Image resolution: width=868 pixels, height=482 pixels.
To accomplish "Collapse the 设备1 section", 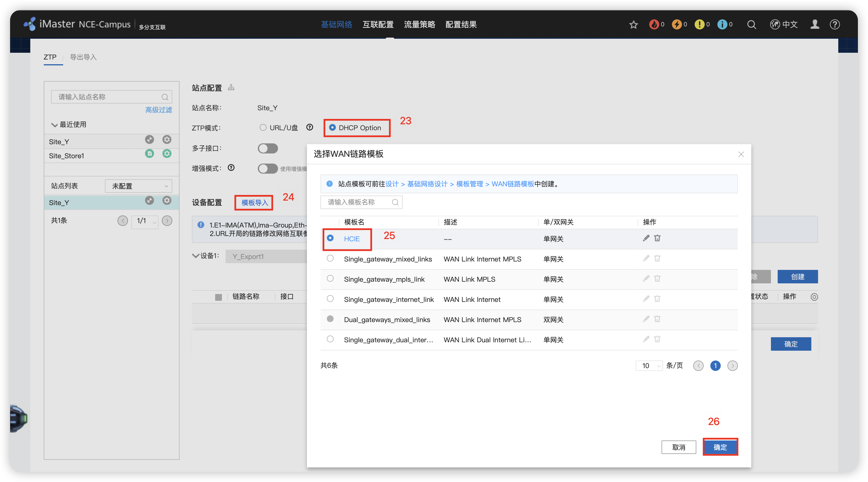I will tap(196, 256).
